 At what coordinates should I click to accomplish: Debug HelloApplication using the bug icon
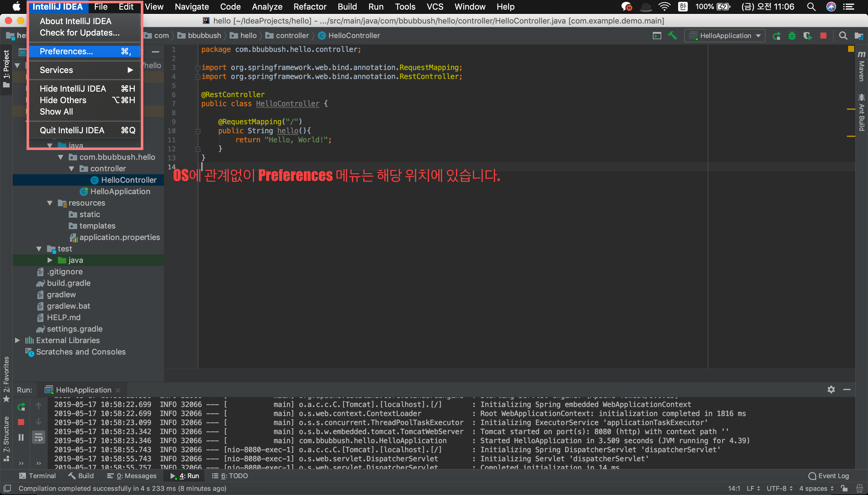pyautogui.click(x=792, y=35)
